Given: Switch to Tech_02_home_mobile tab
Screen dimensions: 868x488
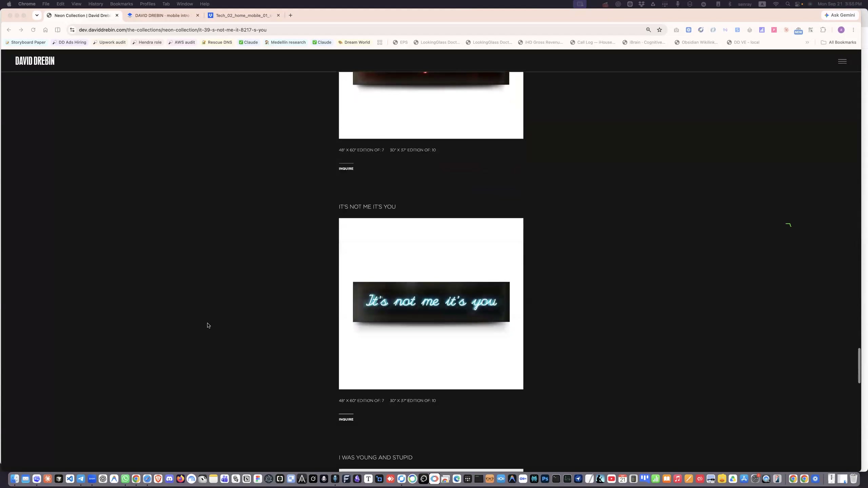Looking at the screenshot, I should (244, 15).
